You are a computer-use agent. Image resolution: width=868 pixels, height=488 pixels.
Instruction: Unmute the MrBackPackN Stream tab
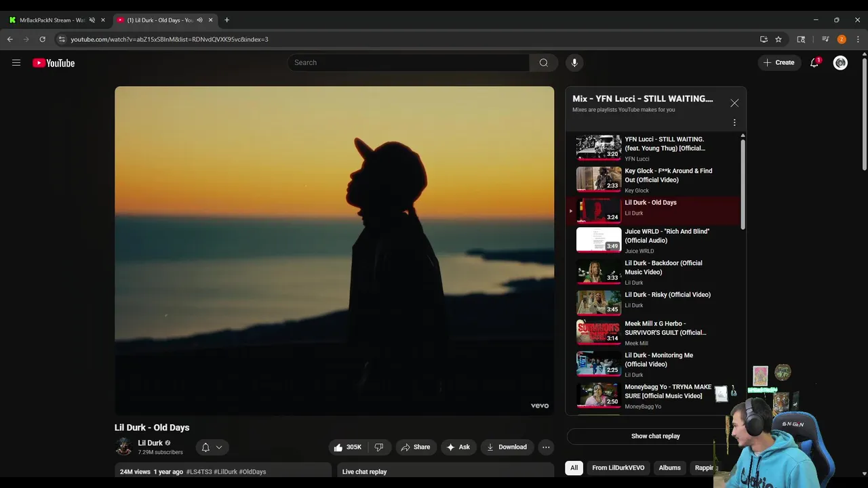coord(92,20)
